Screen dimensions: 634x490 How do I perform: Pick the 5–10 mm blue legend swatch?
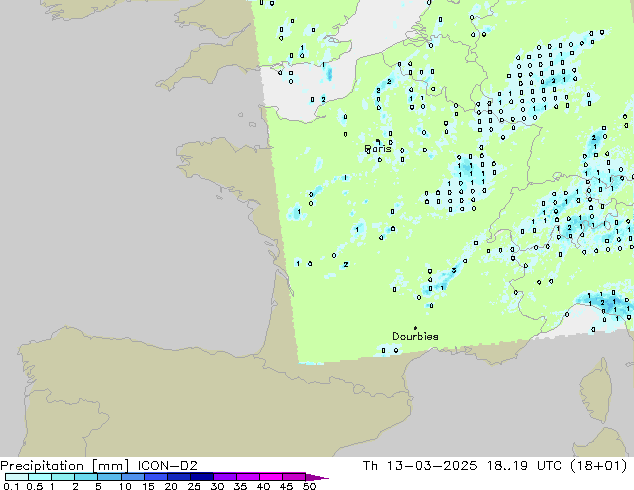pyautogui.click(x=109, y=477)
